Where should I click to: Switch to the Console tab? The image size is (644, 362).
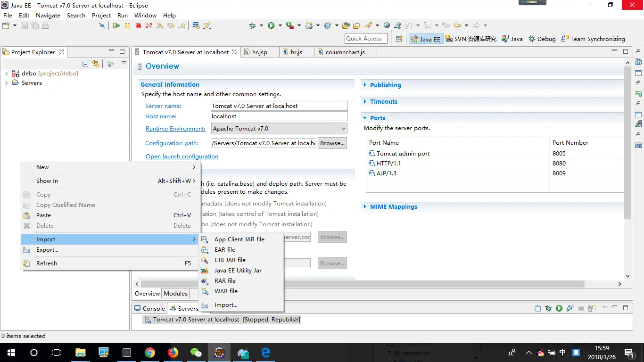pyautogui.click(x=149, y=309)
